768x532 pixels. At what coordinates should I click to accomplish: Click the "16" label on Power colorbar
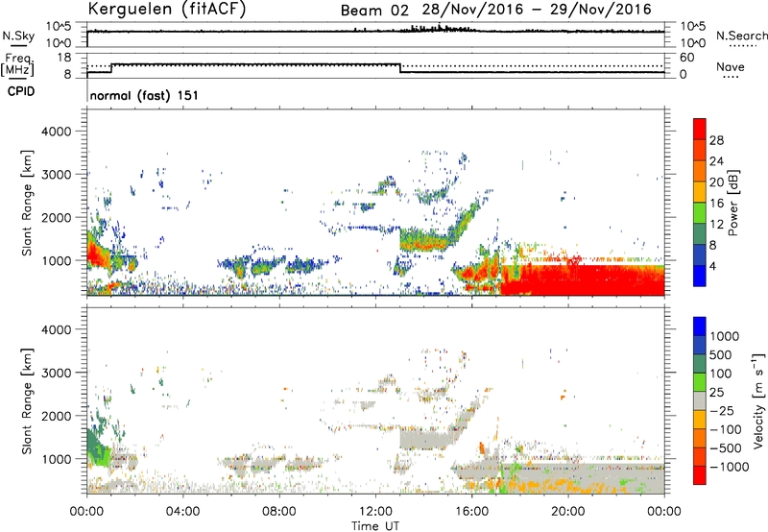(x=716, y=204)
